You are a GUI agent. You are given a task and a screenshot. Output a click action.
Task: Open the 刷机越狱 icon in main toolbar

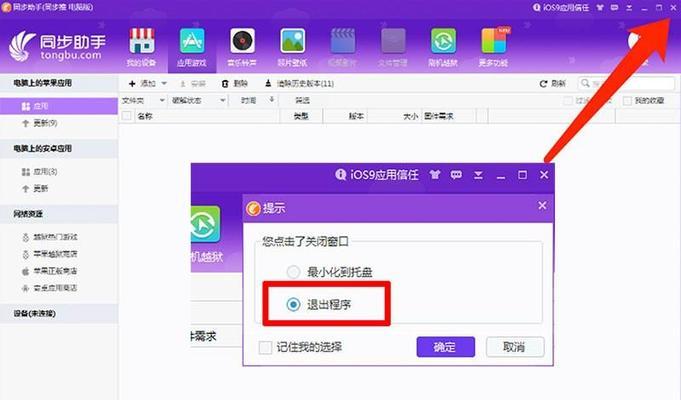[443, 41]
